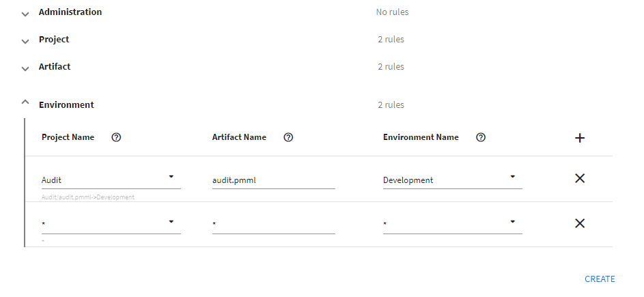Click the Environment section title
Viewport: 644px width, 297px height.
pos(66,105)
